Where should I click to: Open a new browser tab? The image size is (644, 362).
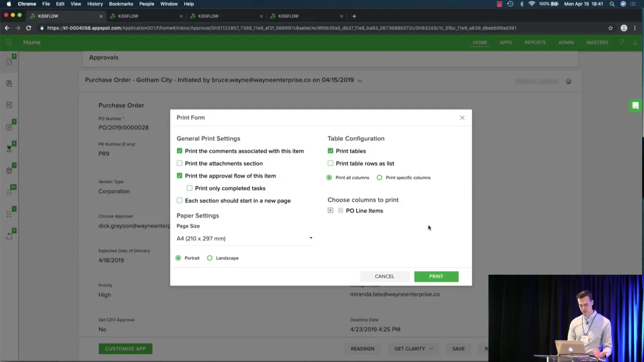[354, 16]
